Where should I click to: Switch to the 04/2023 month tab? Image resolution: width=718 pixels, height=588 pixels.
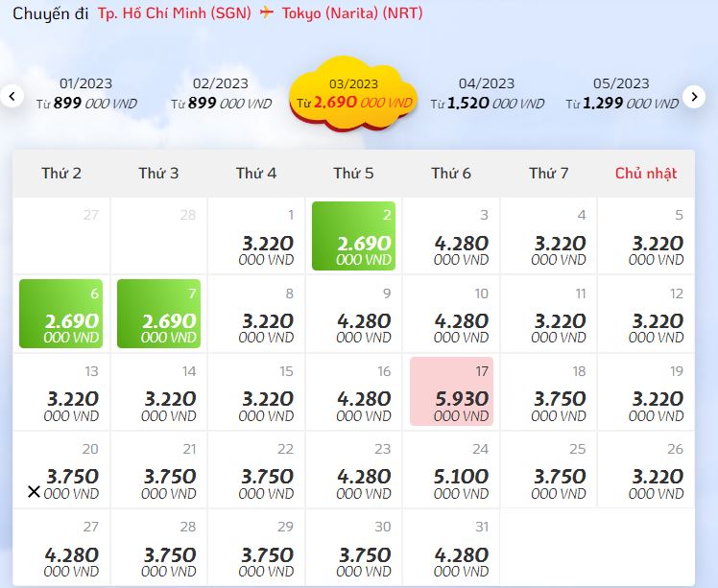click(x=487, y=94)
